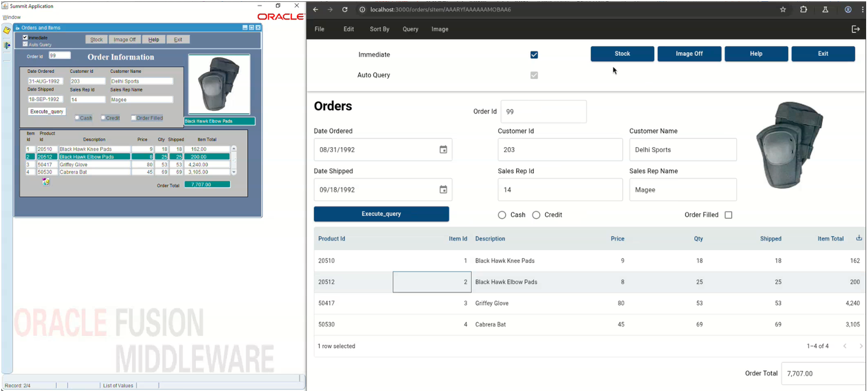The width and height of the screenshot is (868, 391).
Task: Click the flask icon in browser toolbar
Action: (x=825, y=10)
